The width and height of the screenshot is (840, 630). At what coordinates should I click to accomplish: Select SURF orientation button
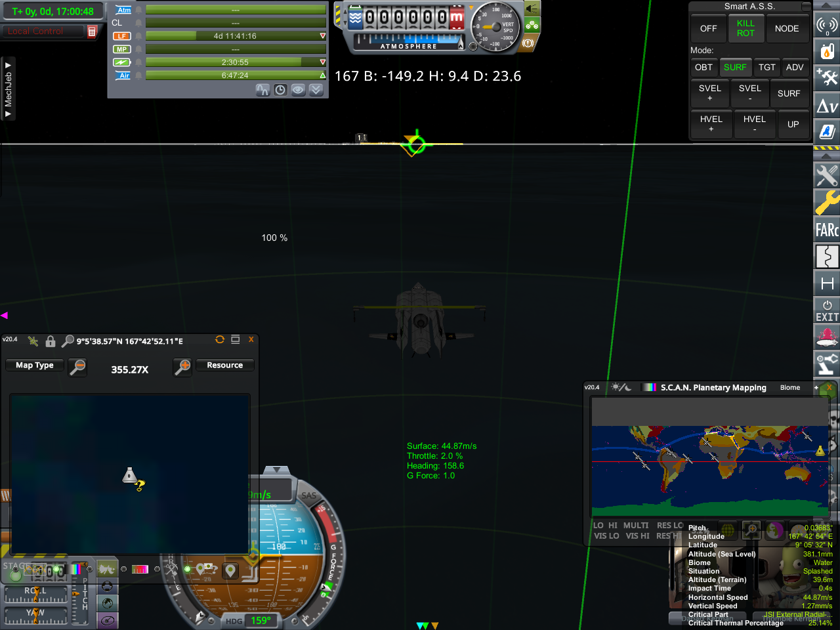(789, 93)
